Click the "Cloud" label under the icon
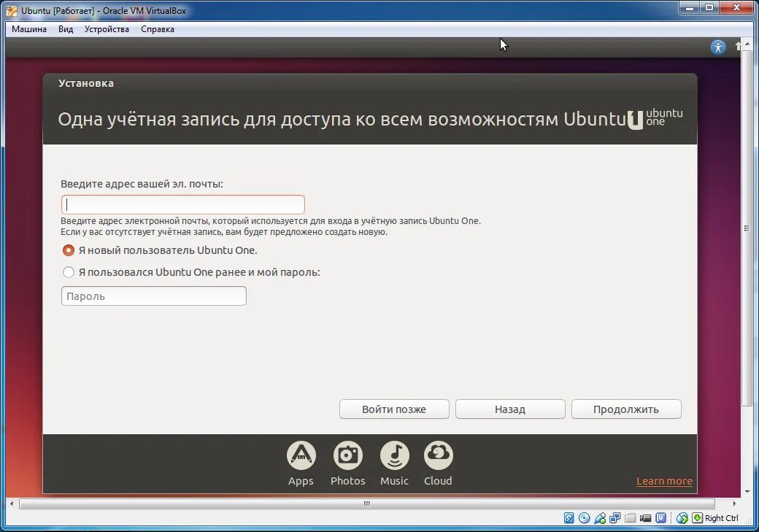Image resolution: width=759 pixels, height=532 pixels. [x=438, y=481]
